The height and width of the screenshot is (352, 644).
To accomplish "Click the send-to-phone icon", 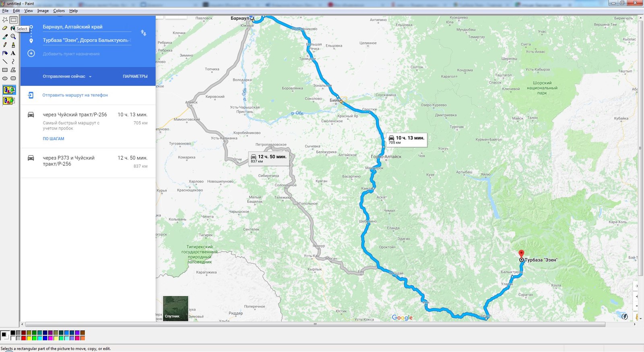I will [31, 95].
